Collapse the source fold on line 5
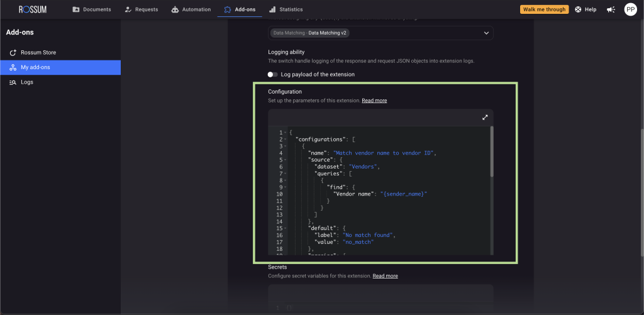This screenshot has height=315, width=644. [286, 160]
